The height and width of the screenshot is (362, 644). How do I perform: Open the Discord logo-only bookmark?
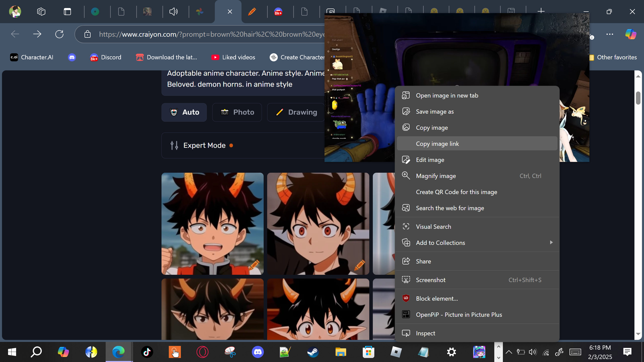72,57
